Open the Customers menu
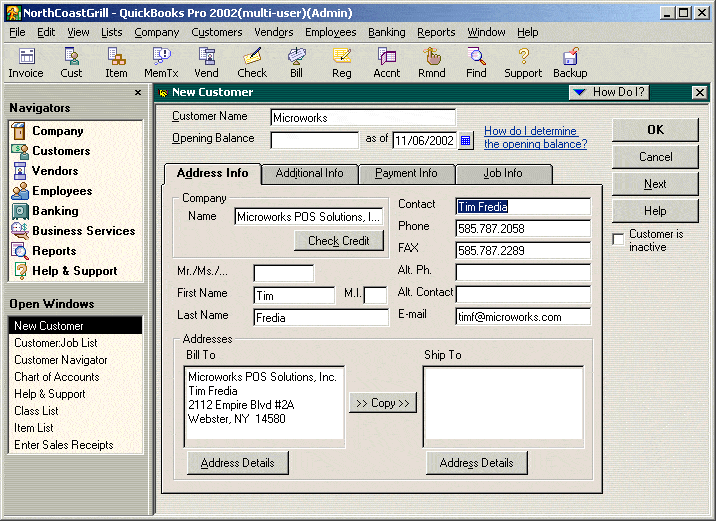 [x=217, y=32]
